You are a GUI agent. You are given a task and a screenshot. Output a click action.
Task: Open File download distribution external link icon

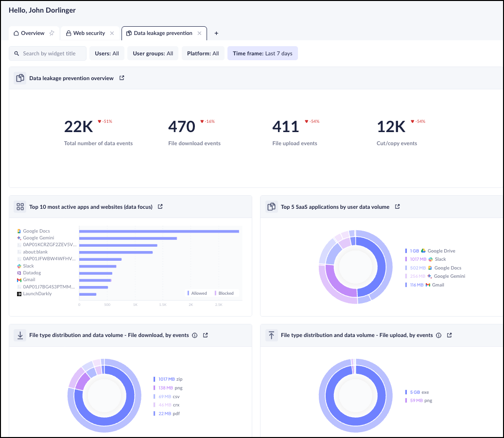pos(206,335)
